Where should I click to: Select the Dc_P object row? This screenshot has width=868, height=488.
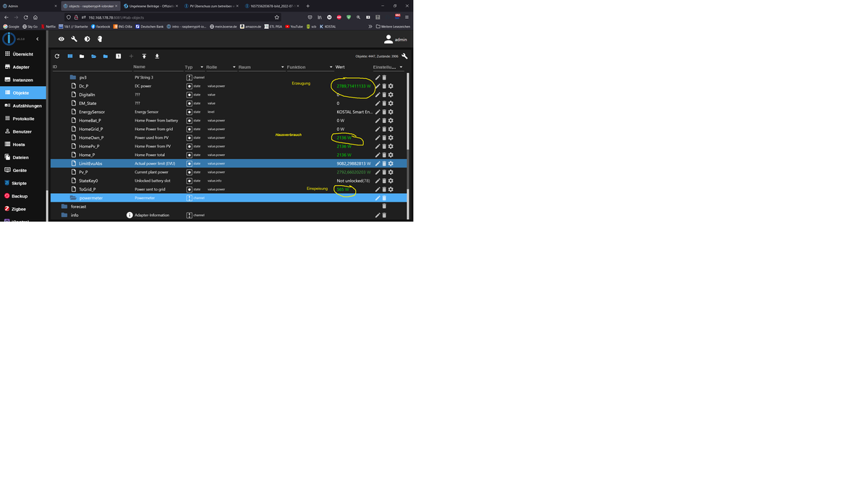229,86
